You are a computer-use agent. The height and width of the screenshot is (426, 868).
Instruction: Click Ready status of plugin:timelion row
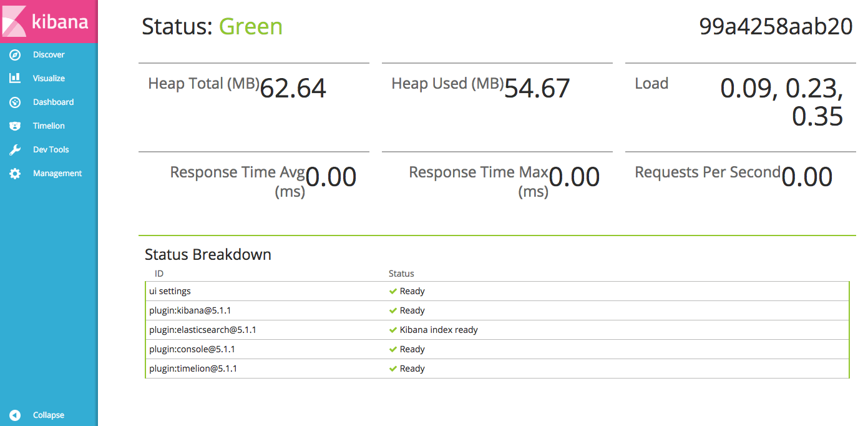[412, 369]
